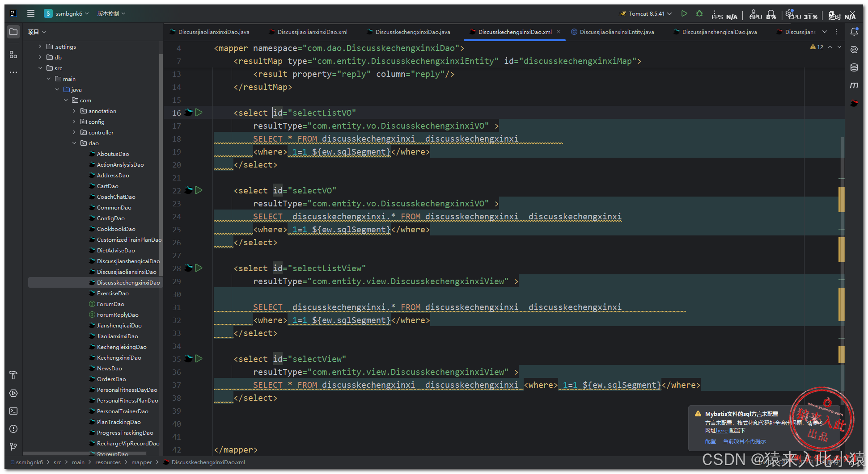868x474 pixels.
Task: Open the Database tool window
Action: (854, 67)
